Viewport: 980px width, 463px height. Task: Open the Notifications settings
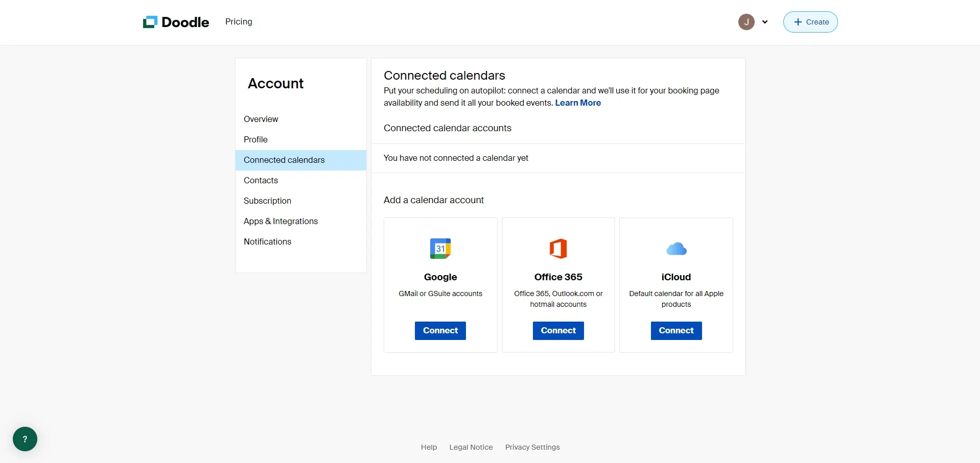301,241
